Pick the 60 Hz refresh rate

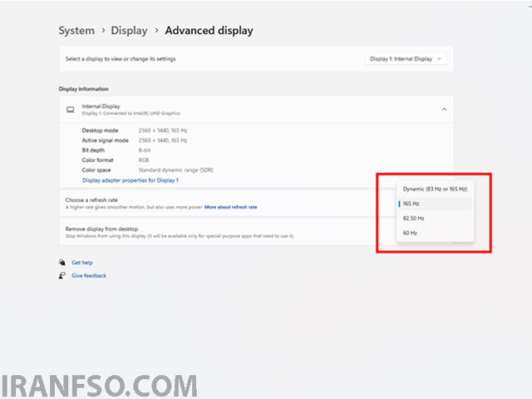(x=435, y=233)
